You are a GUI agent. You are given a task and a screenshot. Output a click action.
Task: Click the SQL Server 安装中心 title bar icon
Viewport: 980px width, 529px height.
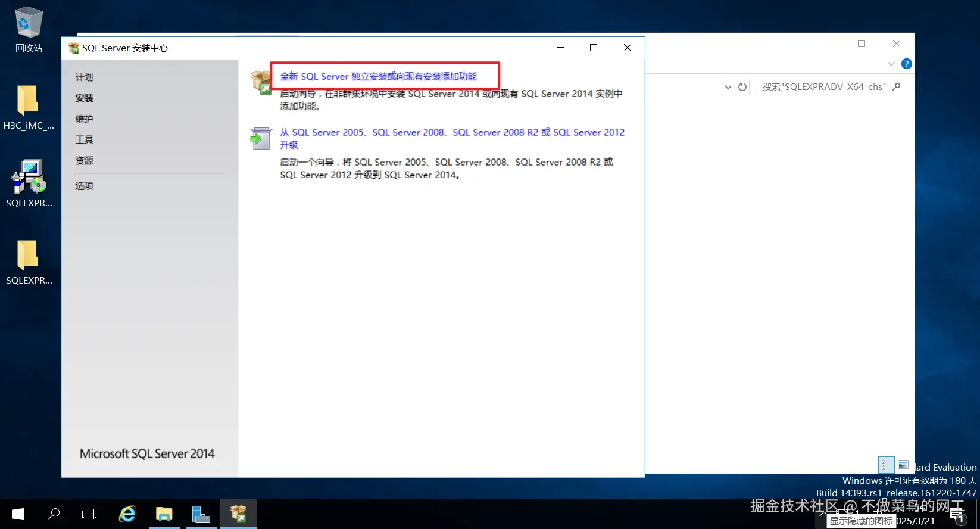(73, 48)
